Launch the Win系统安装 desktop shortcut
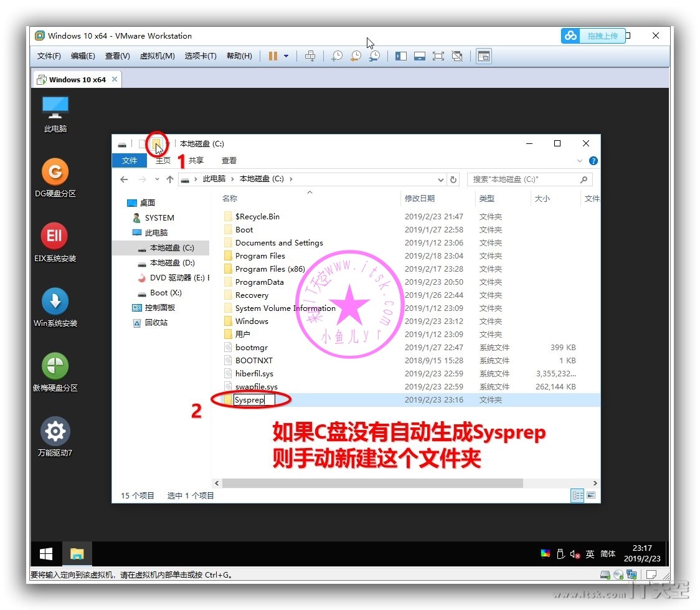Screen dimensions: 700x610 coord(55,307)
